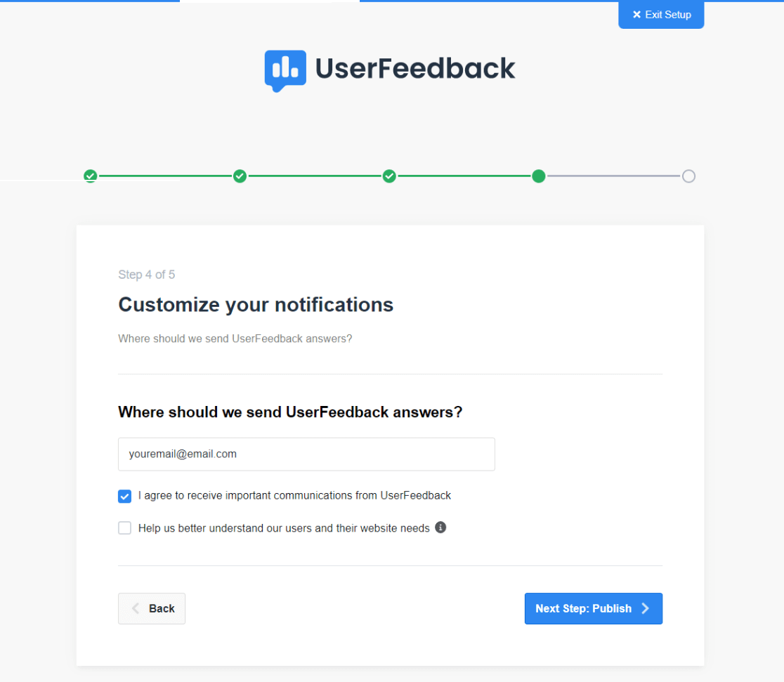Enable the help us understand users checkbox
This screenshot has width=784, height=682.
pos(125,528)
